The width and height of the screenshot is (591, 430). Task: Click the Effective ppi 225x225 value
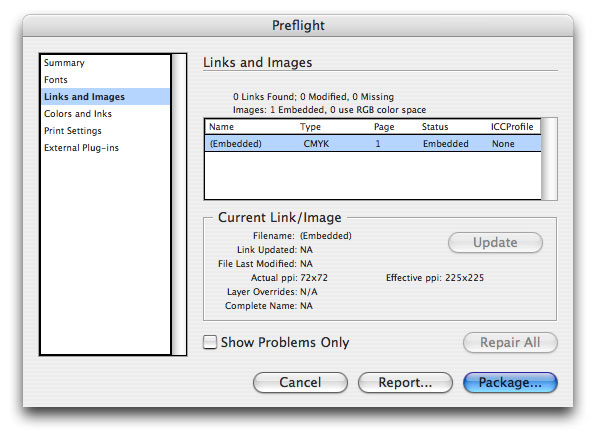(x=464, y=278)
